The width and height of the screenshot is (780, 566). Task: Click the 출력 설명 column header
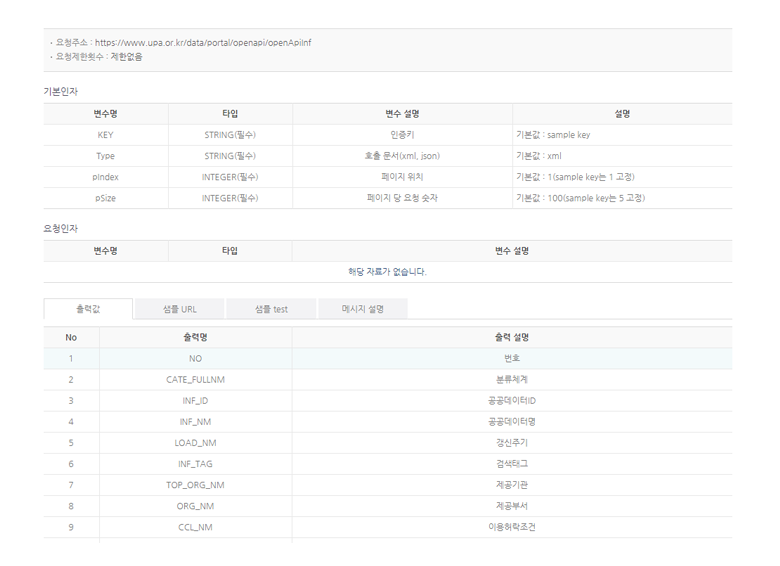[511, 338]
